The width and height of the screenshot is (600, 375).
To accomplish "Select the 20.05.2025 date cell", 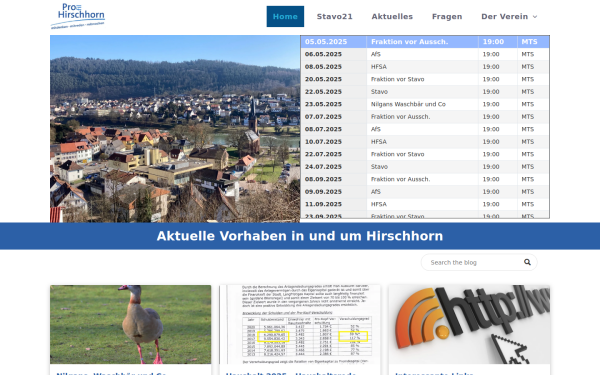I will click(x=334, y=79).
